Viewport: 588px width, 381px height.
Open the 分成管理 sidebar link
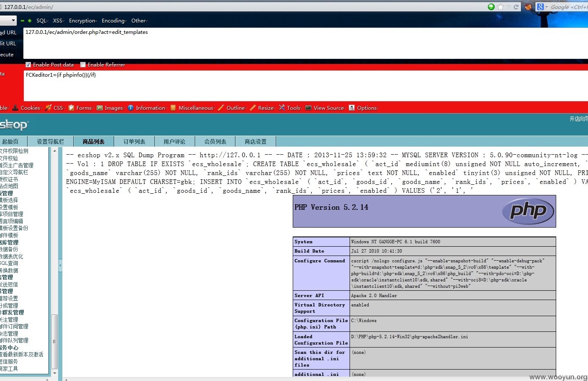click(x=9, y=306)
